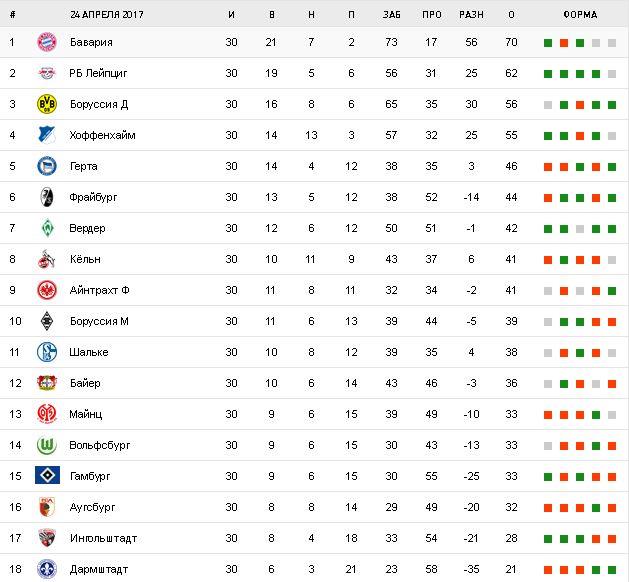Sort by the ЗАБ goals column

[x=391, y=15]
